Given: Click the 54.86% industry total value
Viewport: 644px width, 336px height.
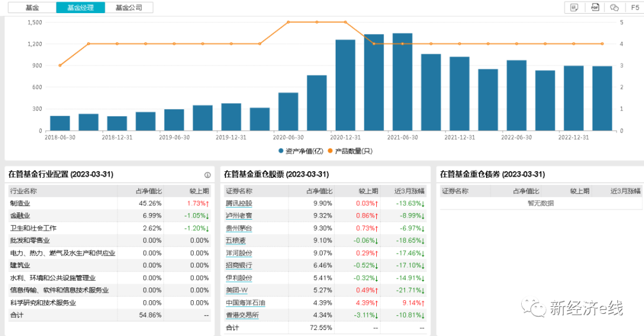Looking at the screenshot, I should tap(150, 315).
